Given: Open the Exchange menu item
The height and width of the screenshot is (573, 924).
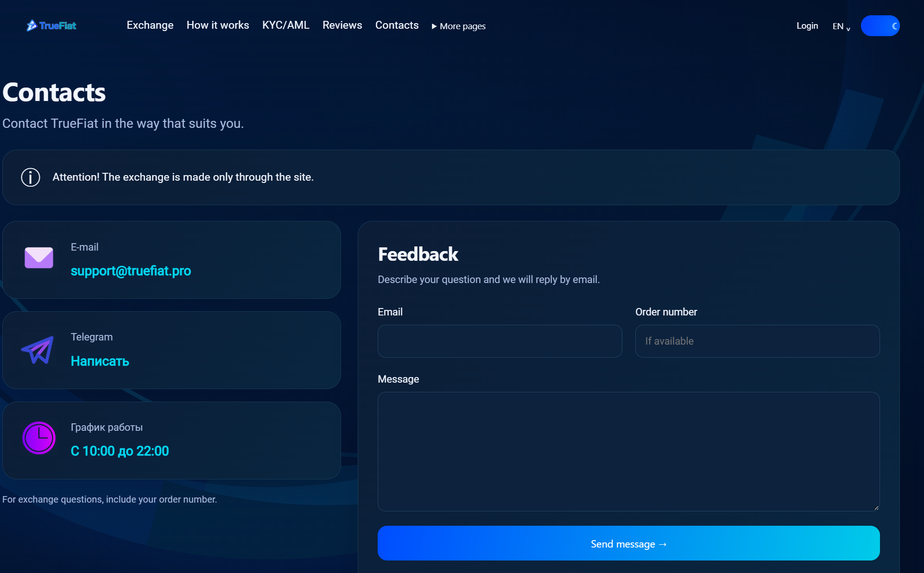Looking at the screenshot, I should (150, 25).
